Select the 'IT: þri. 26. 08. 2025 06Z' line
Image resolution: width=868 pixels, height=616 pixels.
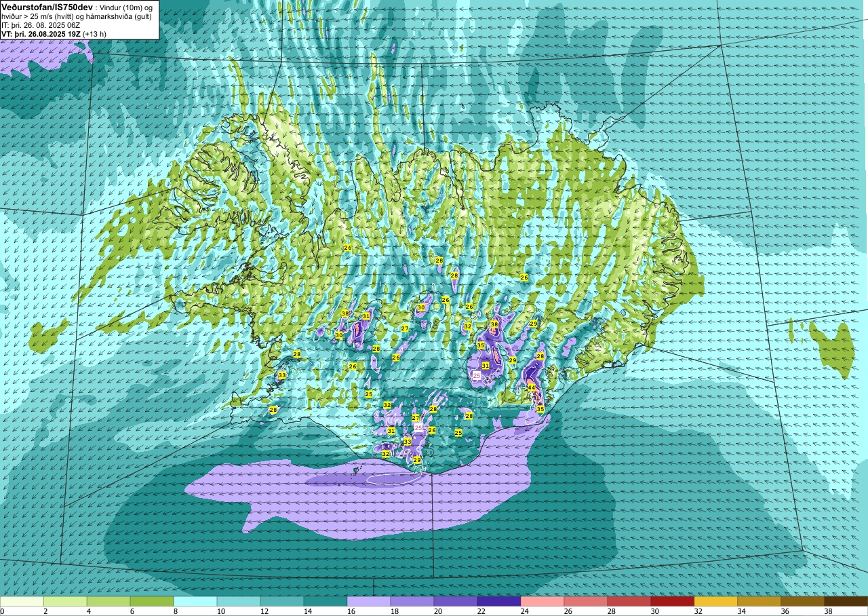click(40, 25)
